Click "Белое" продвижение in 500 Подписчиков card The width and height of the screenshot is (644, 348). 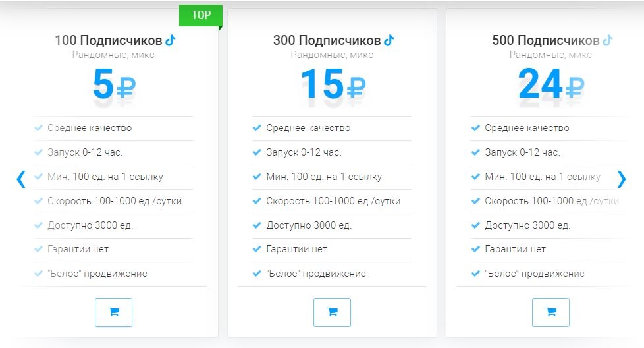pos(534,274)
